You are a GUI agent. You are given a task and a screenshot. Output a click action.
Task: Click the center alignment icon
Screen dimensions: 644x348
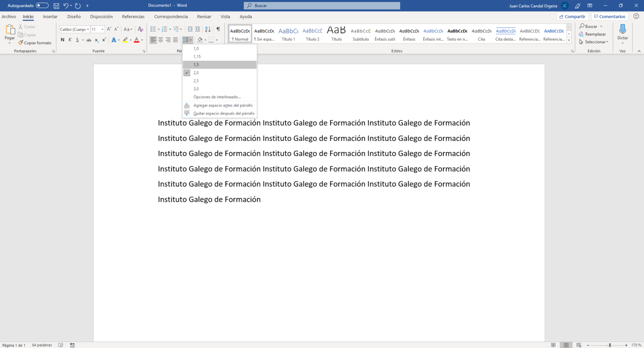tap(161, 40)
